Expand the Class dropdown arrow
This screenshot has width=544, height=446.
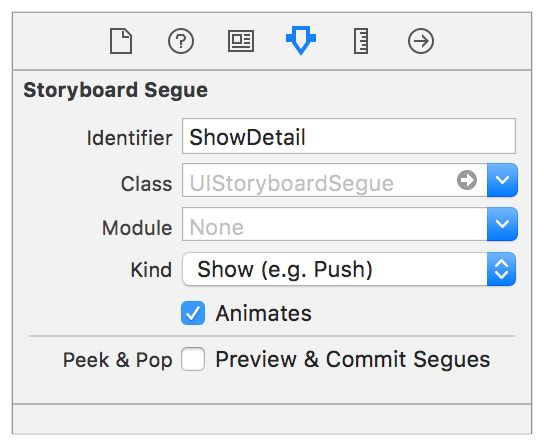(502, 180)
